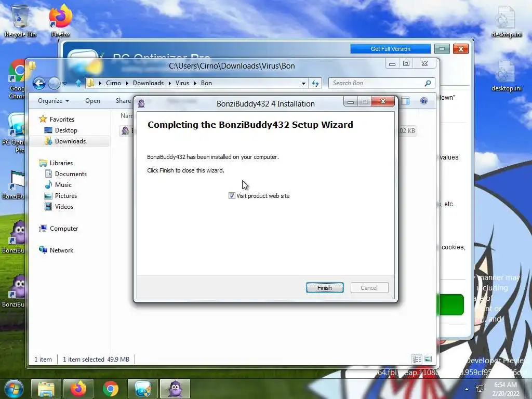Click the network tray icon
This screenshot has width=532, height=399.
(480, 389)
